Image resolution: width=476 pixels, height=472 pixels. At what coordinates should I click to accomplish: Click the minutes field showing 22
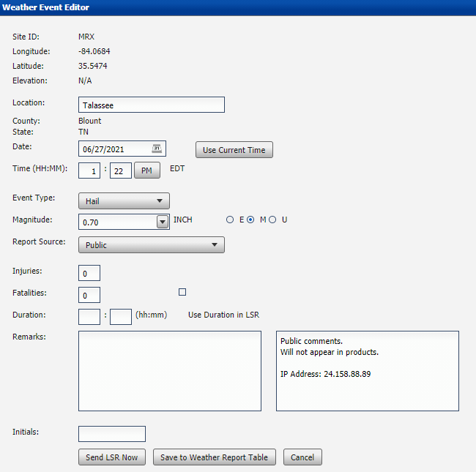[x=120, y=171]
